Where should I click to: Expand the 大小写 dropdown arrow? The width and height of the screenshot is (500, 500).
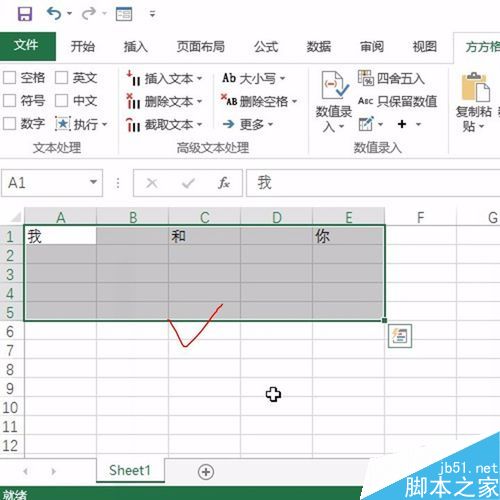283,78
